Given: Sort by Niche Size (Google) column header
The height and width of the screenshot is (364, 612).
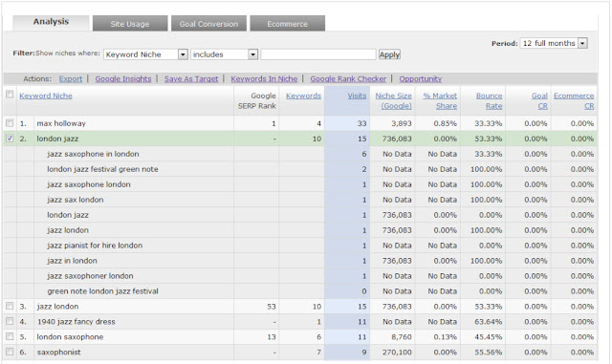Looking at the screenshot, I should click(393, 101).
